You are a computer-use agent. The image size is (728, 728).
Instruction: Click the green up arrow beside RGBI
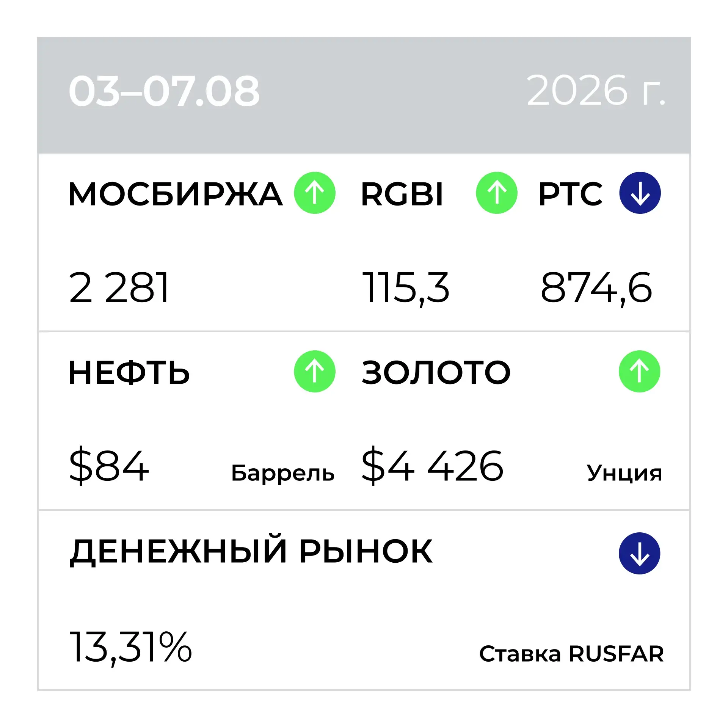coord(497,193)
